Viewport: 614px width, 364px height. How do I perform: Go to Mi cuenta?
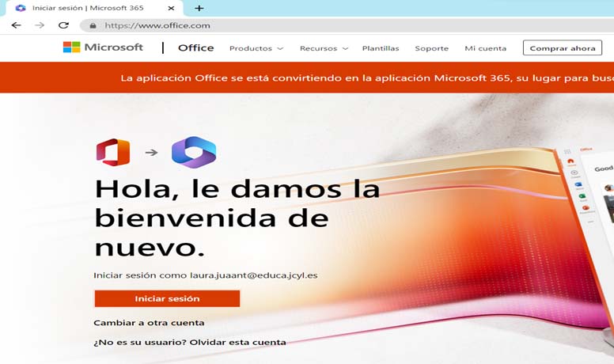tap(485, 48)
